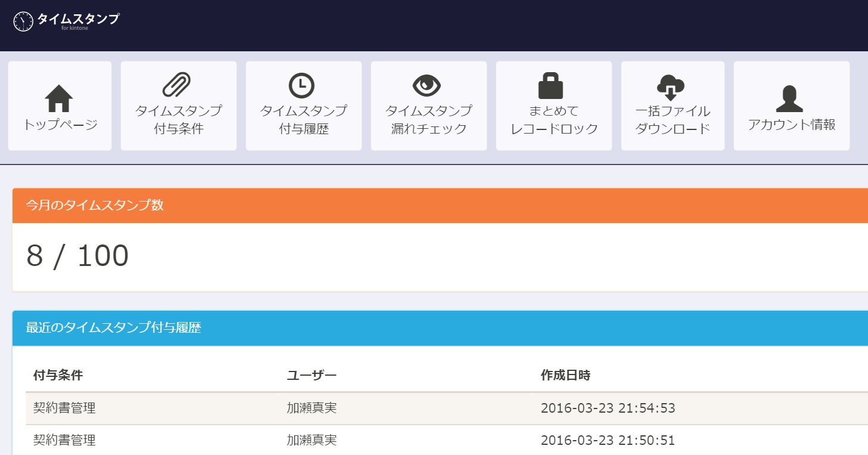
Task: Click the padlock icon for レコードロック
Action: pos(550,85)
